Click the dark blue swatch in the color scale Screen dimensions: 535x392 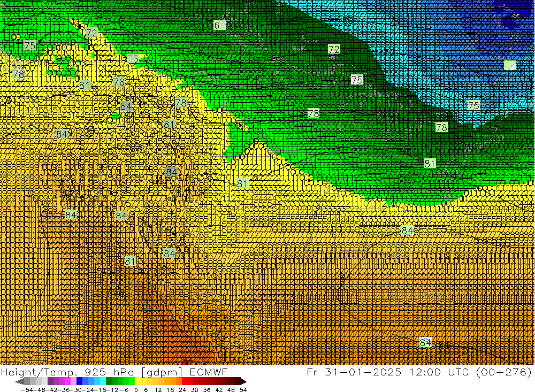pos(79,381)
